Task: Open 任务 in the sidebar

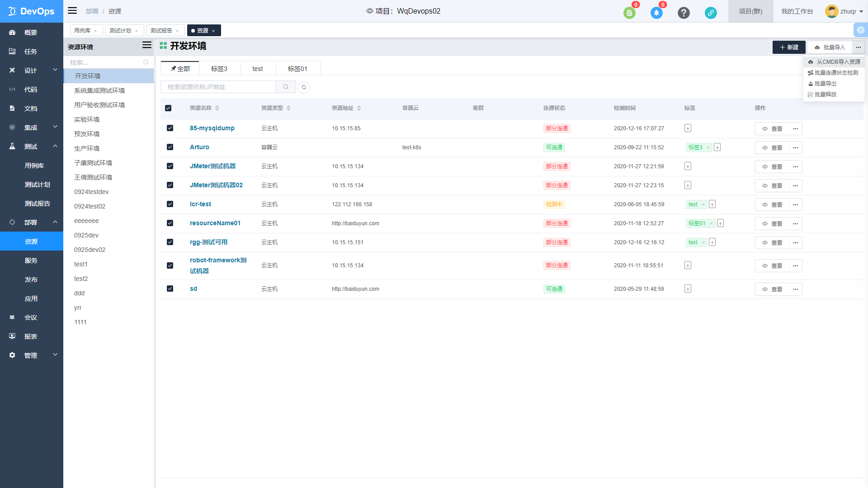Action: click(32, 52)
